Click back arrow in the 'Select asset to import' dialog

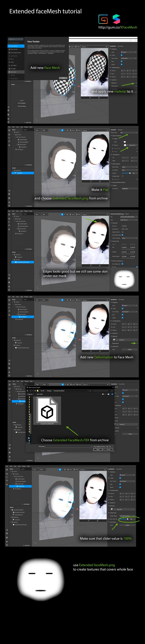[28, 391]
